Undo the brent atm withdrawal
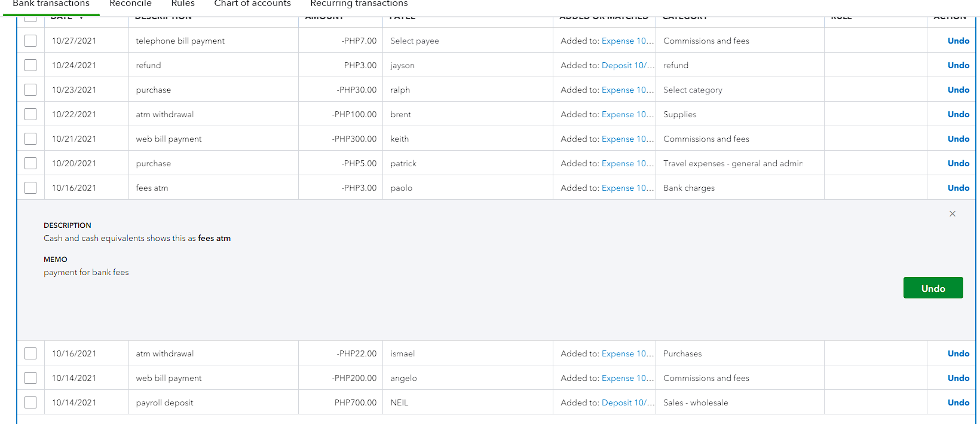This screenshot has height=424, width=980. [958, 114]
